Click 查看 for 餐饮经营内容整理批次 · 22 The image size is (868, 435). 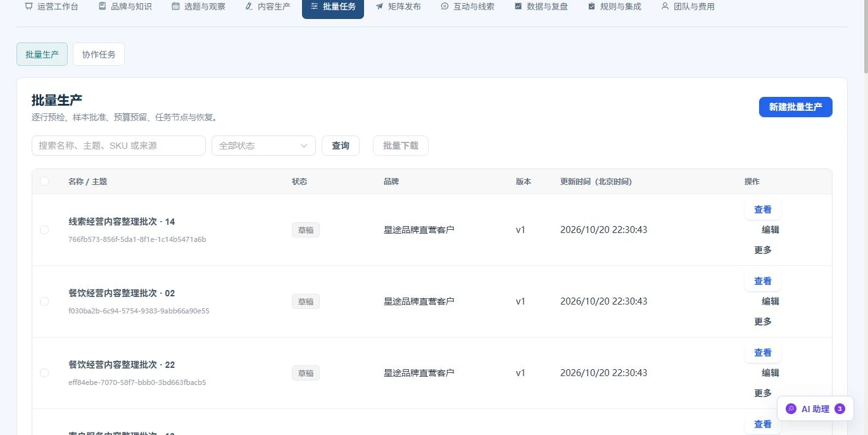point(763,353)
